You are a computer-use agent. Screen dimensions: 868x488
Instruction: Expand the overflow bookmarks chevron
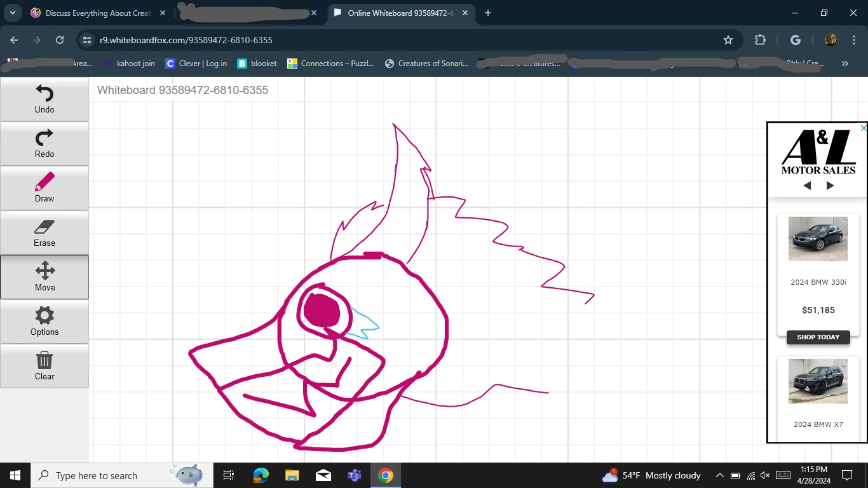845,64
